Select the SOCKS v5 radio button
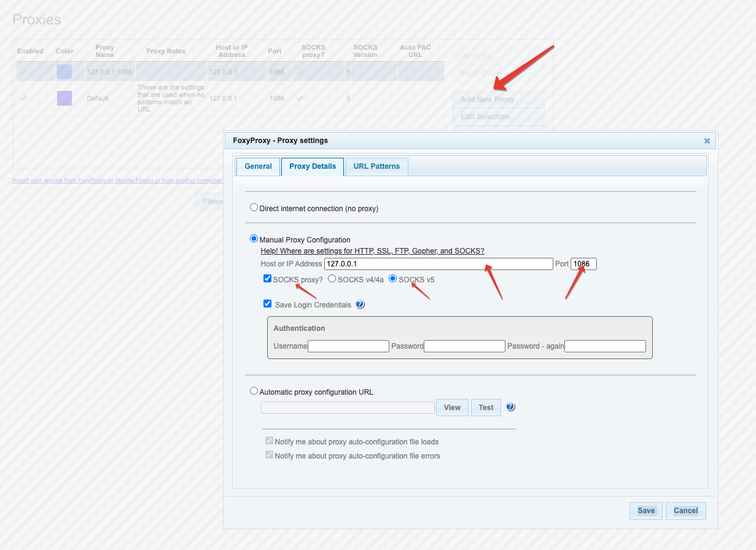The image size is (756, 550). [393, 279]
